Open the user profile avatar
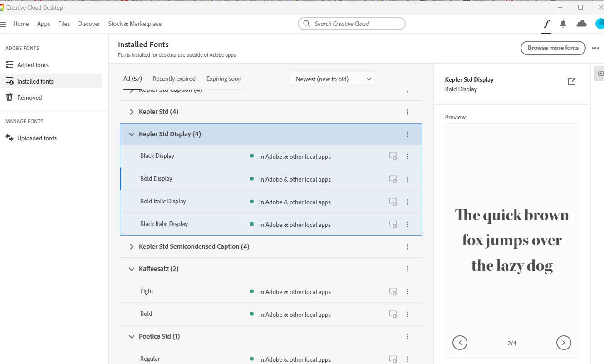The width and height of the screenshot is (604, 364). [600, 24]
